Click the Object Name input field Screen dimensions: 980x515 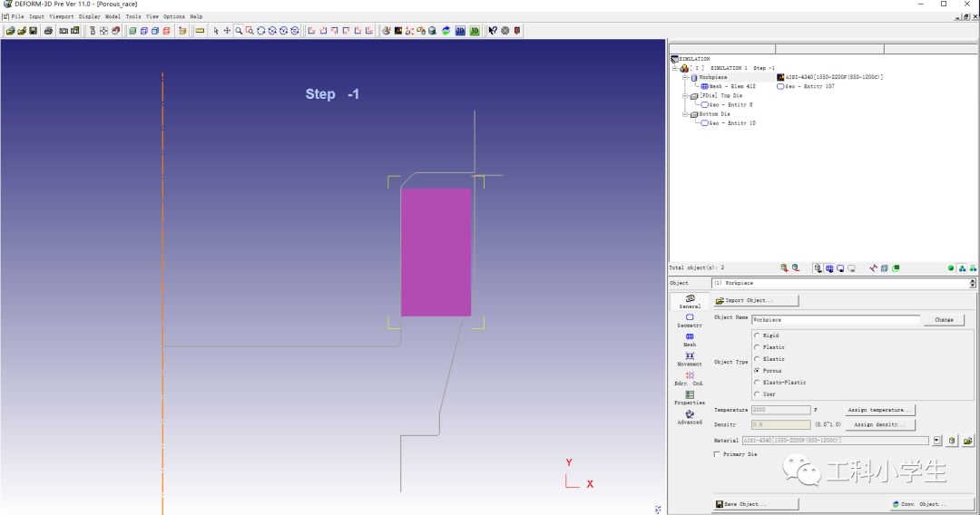click(836, 320)
